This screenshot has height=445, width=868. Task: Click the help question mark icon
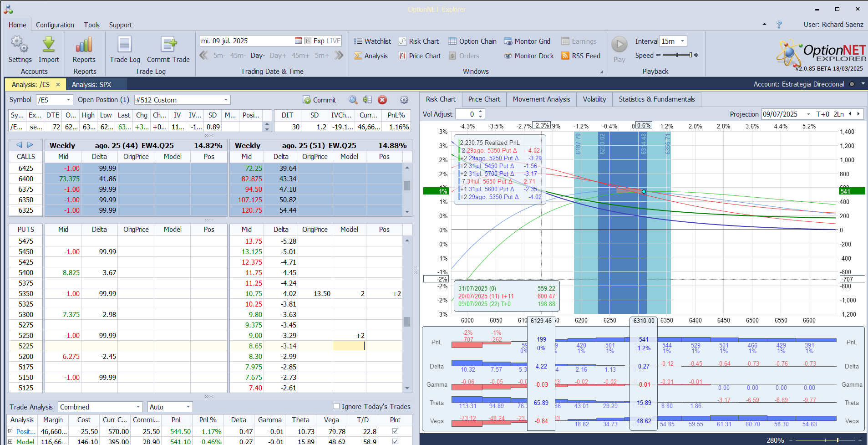pos(779,25)
